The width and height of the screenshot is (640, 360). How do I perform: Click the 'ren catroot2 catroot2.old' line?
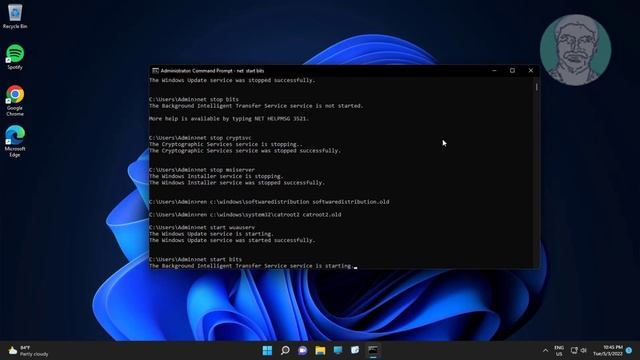coord(245,214)
